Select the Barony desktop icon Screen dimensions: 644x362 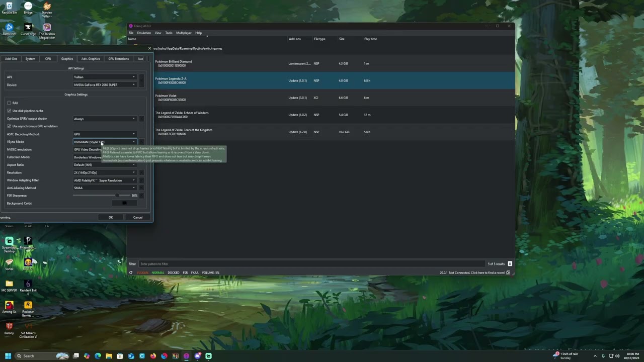[x=9, y=328]
